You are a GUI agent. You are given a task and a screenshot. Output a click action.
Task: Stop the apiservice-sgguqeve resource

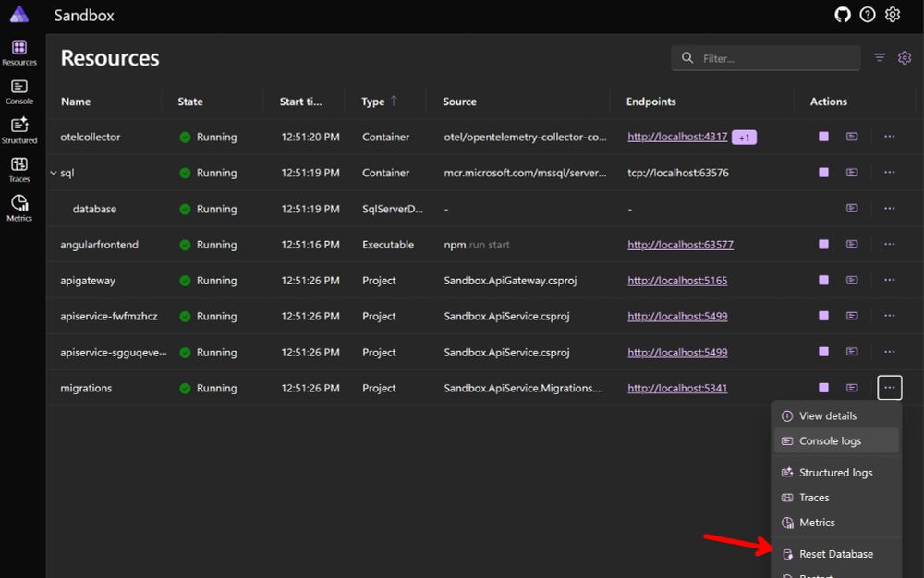pyautogui.click(x=824, y=352)
